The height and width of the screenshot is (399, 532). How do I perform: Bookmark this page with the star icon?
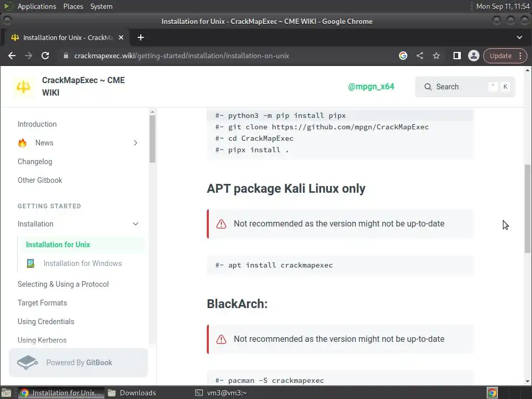pos(436,56)
